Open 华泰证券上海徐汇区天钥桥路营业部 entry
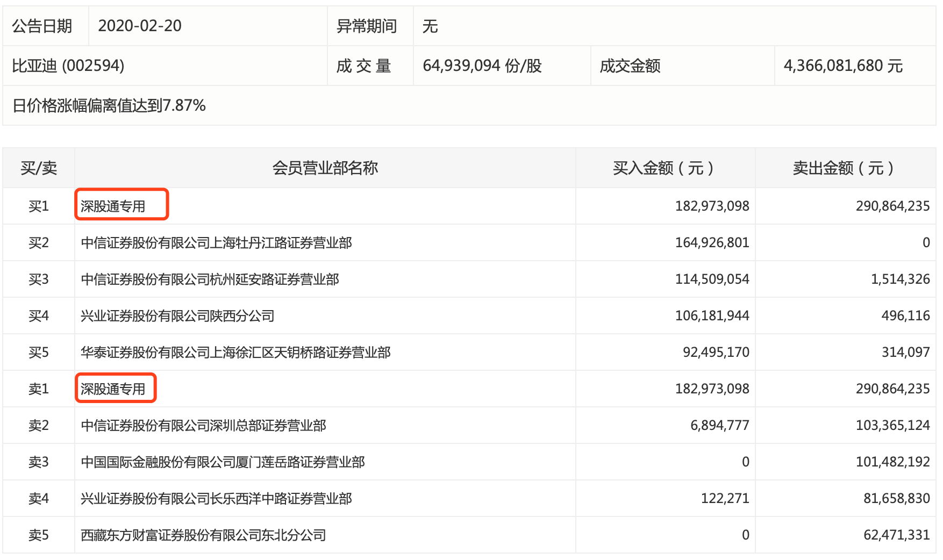The height and width of the screenshot is (560, 943). click(x=235, y=353)
